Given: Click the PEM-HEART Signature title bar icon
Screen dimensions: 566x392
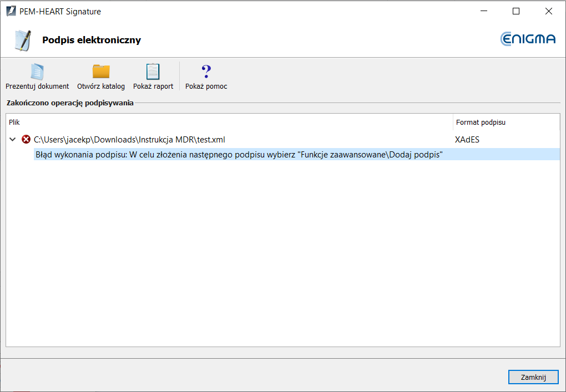Looking at the screenshot, I should (x=11, y=11).
